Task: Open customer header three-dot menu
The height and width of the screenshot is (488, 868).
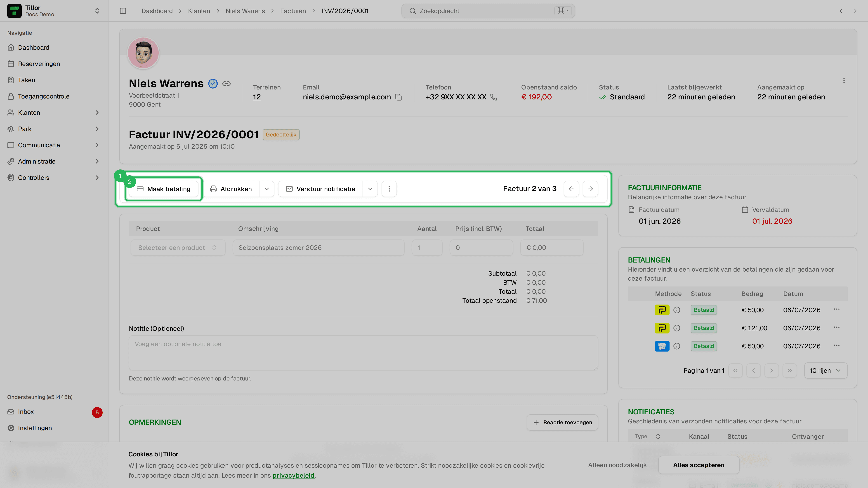Action: 844,80
